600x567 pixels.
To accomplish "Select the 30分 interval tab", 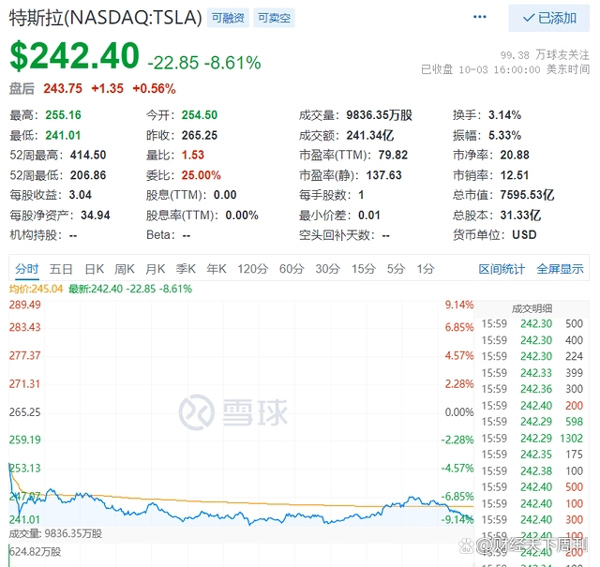I will click(x=328, y=269).
